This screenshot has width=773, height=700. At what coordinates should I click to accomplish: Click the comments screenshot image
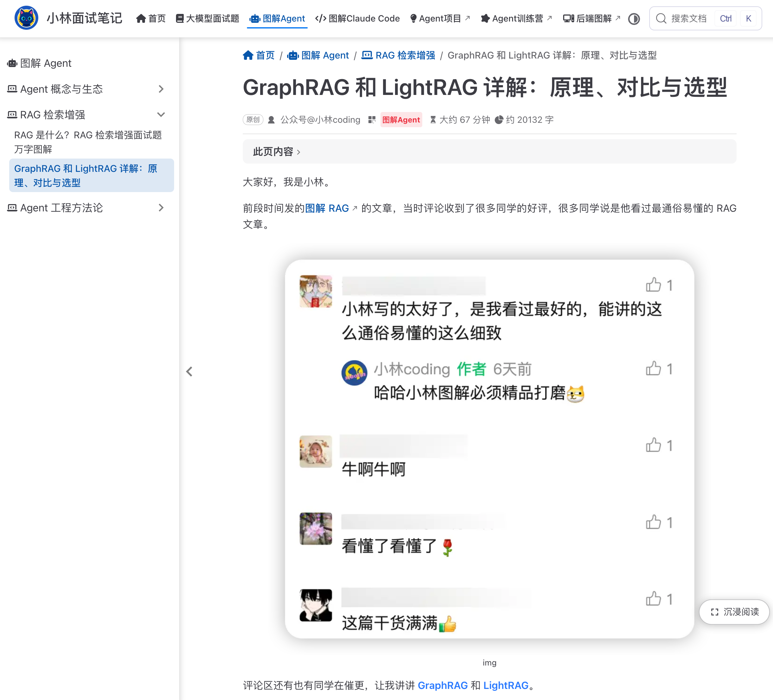pyautogui.click(x=489, y=449)
